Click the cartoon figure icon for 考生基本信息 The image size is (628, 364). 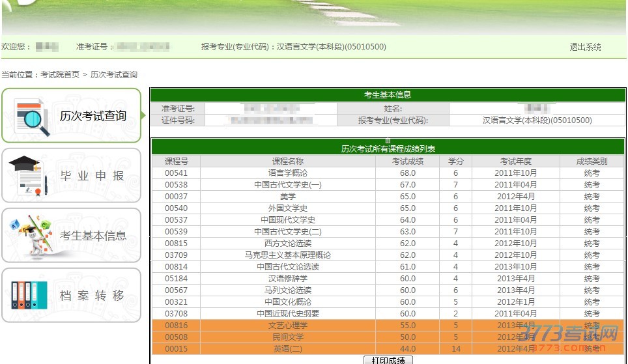click(x=30, y=236)
